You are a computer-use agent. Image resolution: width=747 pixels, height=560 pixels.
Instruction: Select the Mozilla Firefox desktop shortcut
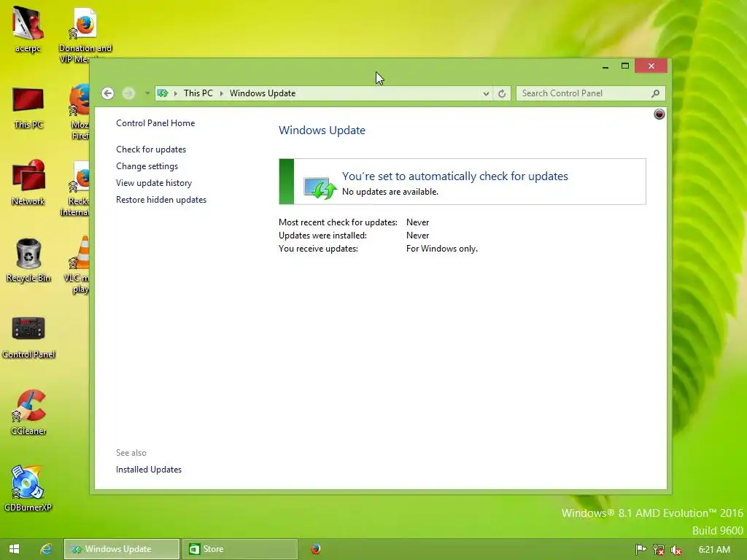pyautogui.click(x=79, y=112)
